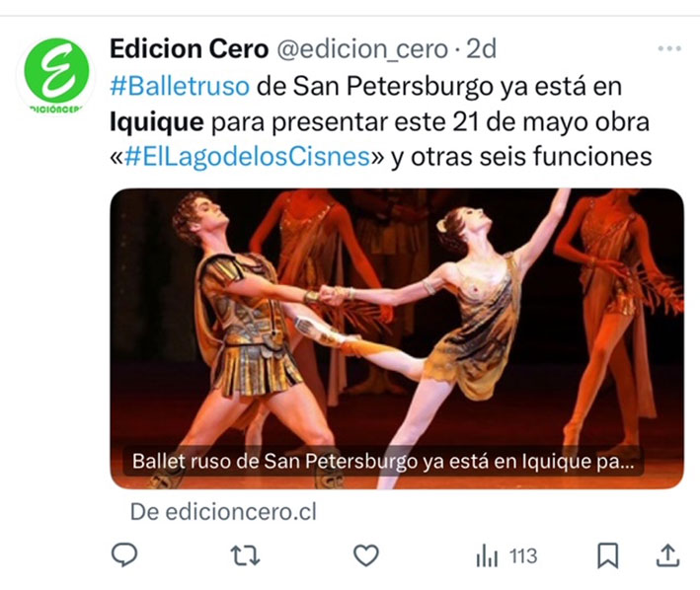Open the 2d timestamp of the tweet

[481, 48]
